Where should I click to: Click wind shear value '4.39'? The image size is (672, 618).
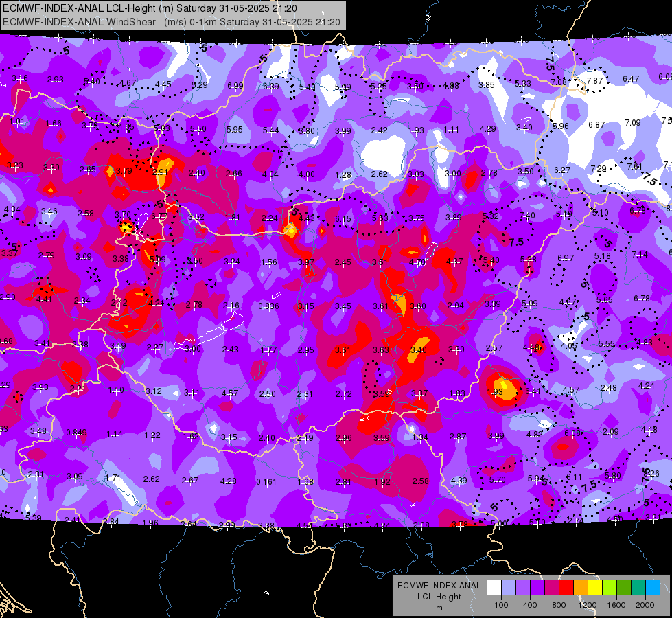[459, 481]
